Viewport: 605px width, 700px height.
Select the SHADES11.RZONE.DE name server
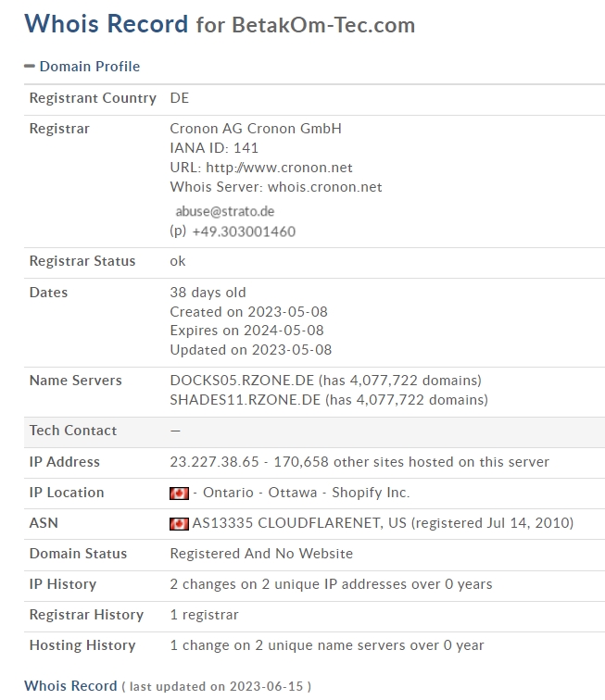(x=246, y=400)
